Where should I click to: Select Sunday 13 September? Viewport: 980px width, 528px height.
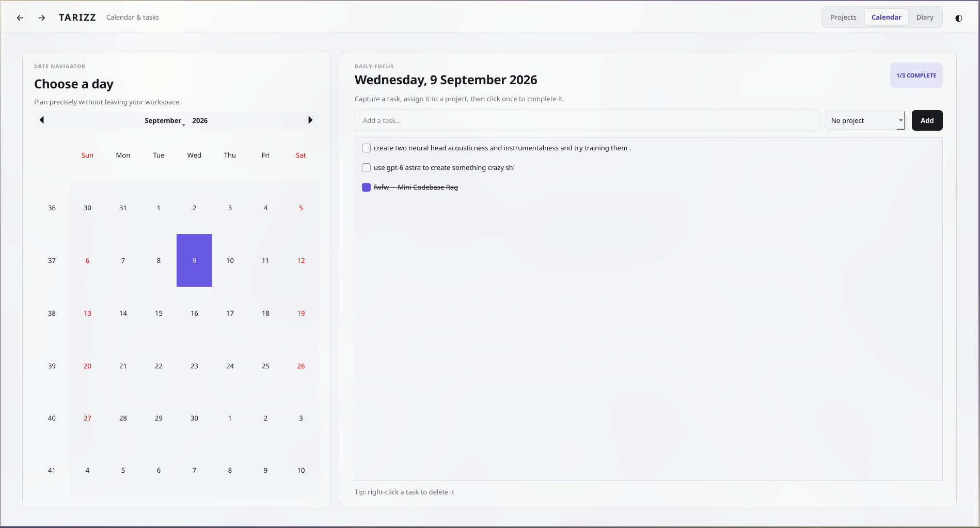tap(87, 313)
